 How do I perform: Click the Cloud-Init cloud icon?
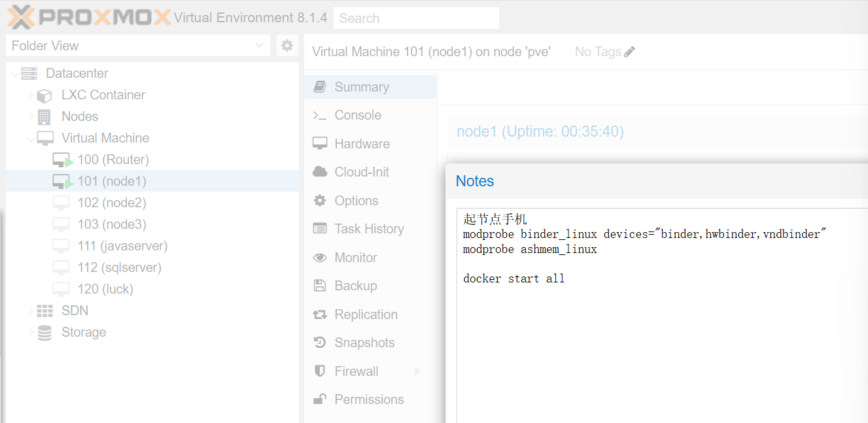320,172
